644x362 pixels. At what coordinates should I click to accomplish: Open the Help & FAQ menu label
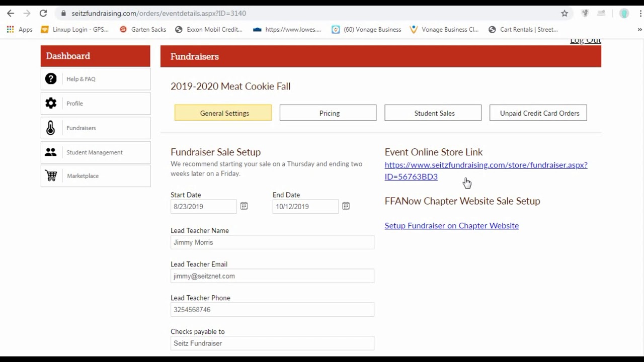pyautogui.click(x=81, y=79)
